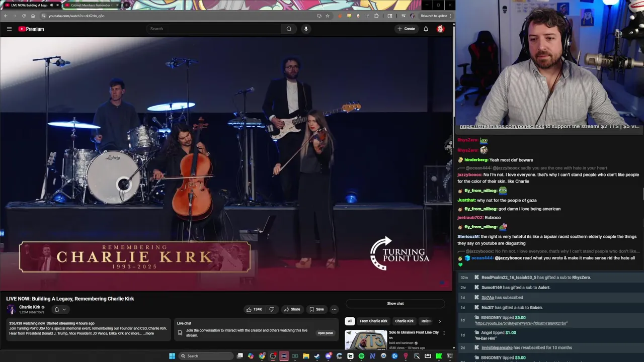Click Relaunch to update
644x362 pixels.
[435, 16]
